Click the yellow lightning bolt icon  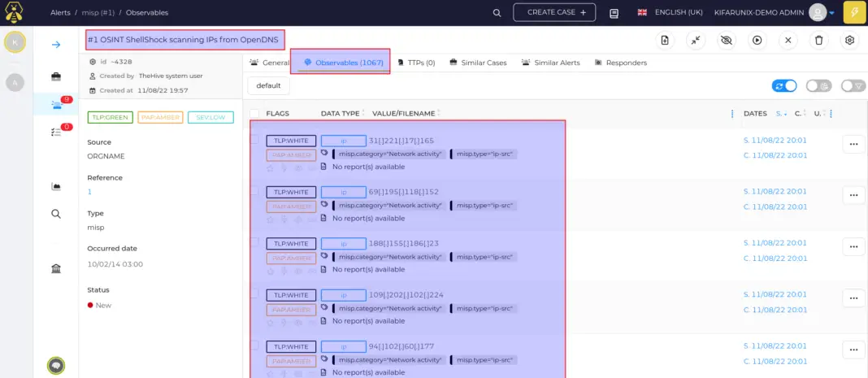854,13
